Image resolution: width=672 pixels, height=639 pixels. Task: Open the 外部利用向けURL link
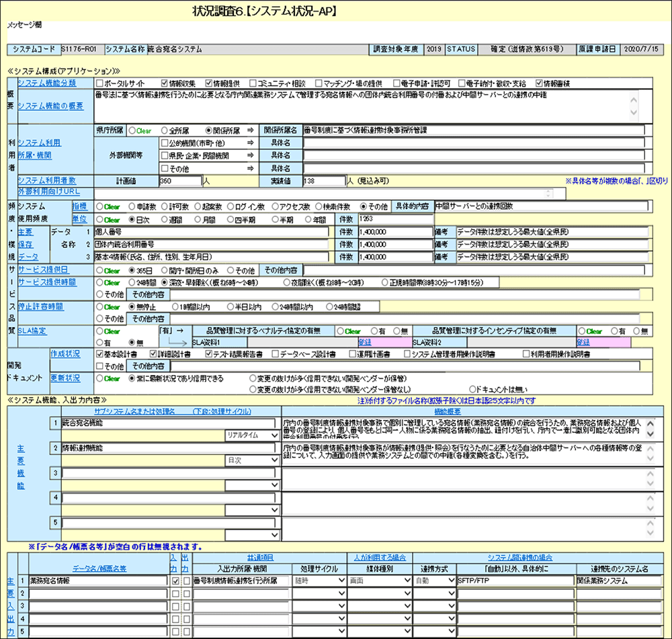coord(48,191)
